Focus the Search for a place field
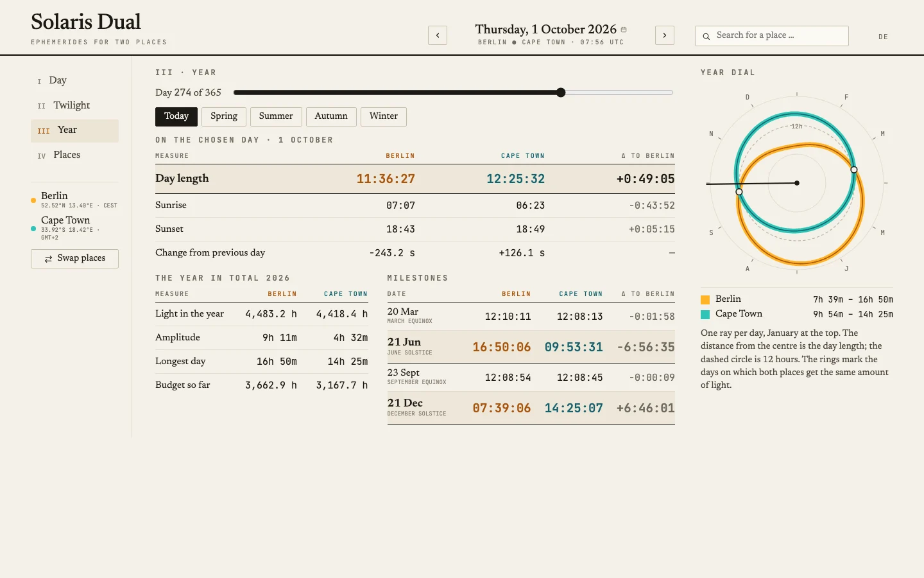This screenshot has width=924, height=578. point(771,36)
